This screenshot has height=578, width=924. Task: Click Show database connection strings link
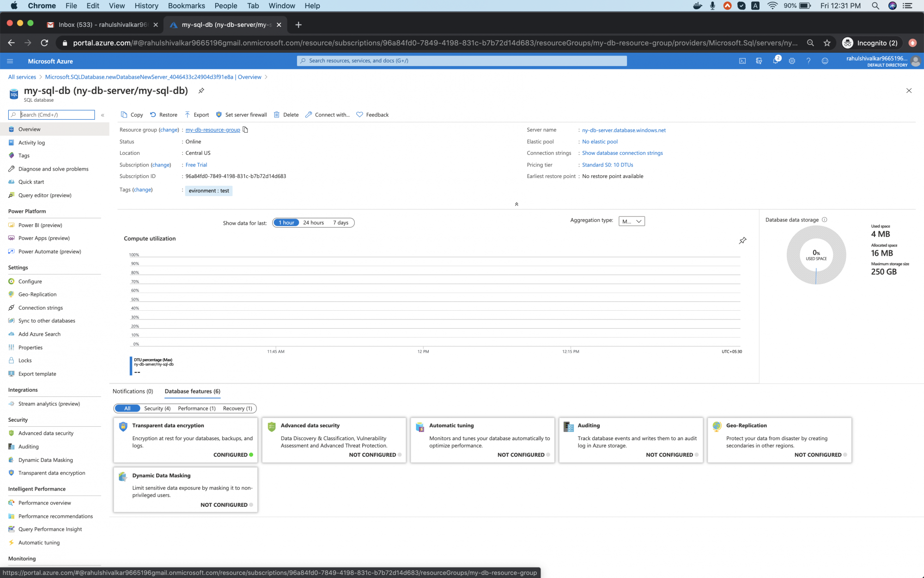[622, 153]
